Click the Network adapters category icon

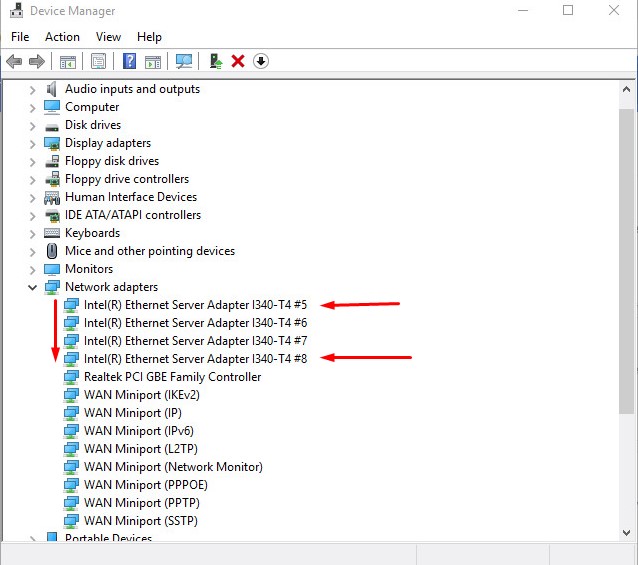52,287
